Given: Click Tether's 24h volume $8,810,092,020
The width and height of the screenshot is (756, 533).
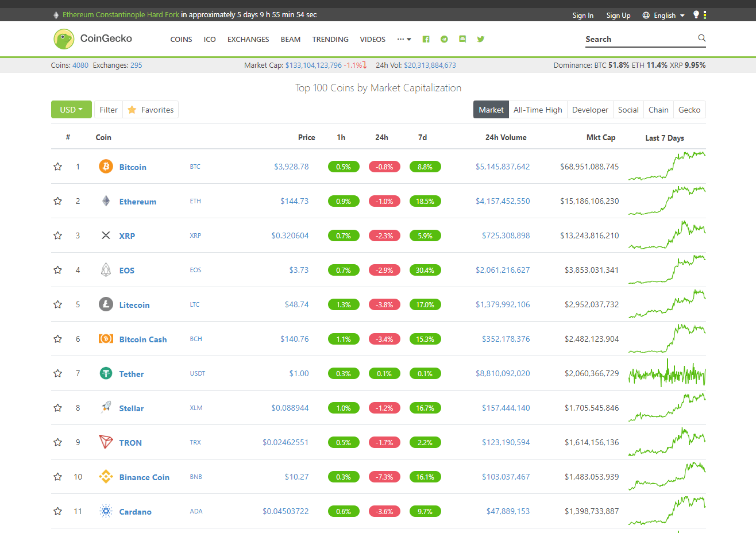Looking at the screenshot, I should click(x=503, y=373).
